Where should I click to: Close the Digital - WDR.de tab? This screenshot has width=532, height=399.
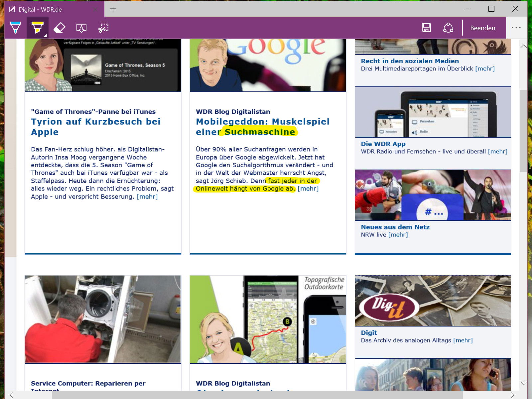96,9
